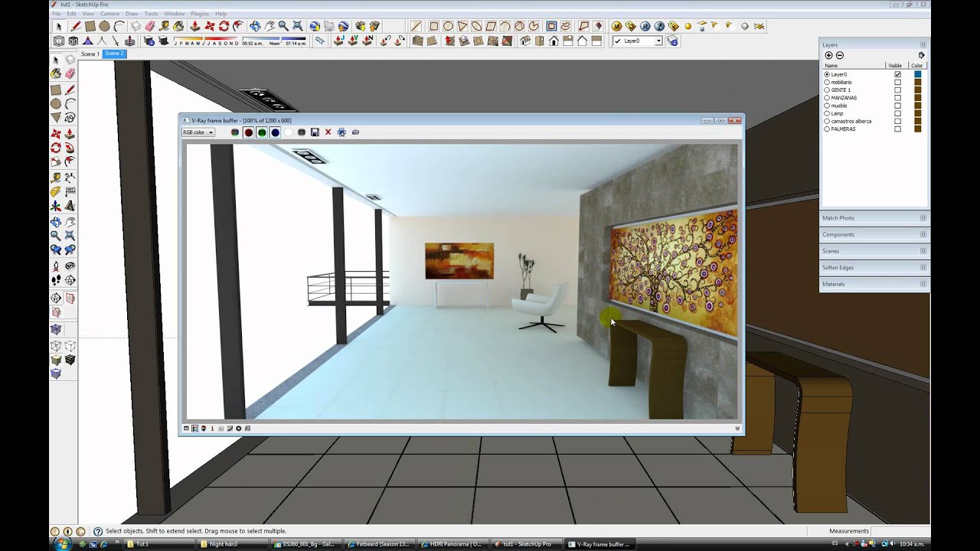Click the Name column header in Layers

tap(854, 66)
